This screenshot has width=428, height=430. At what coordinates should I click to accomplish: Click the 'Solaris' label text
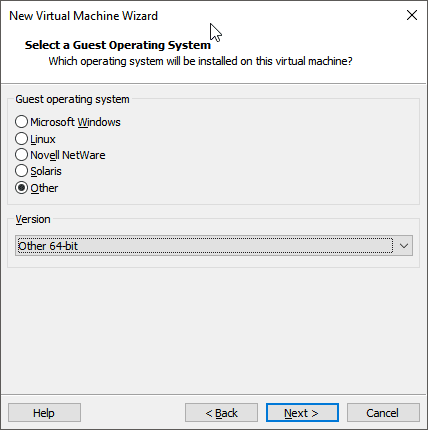coord(46,171)
